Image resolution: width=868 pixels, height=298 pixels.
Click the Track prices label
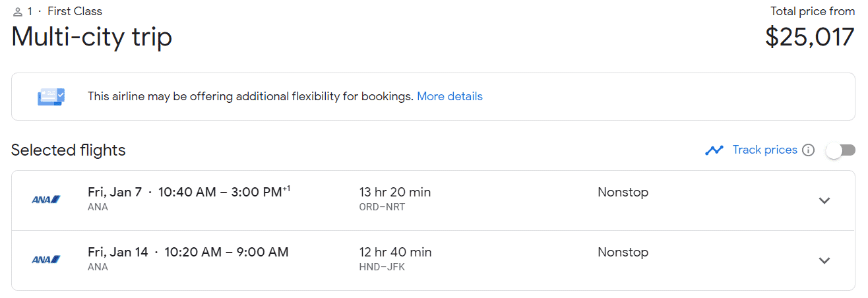765,150
